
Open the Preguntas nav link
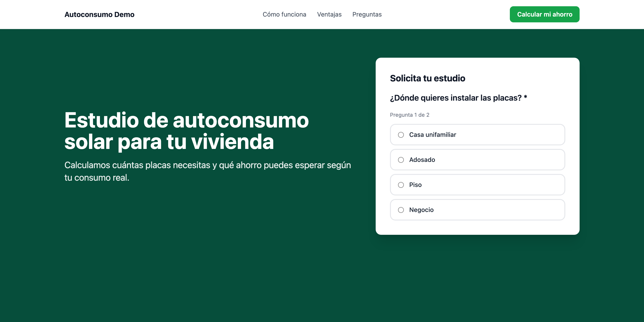(x=367, y=14)
